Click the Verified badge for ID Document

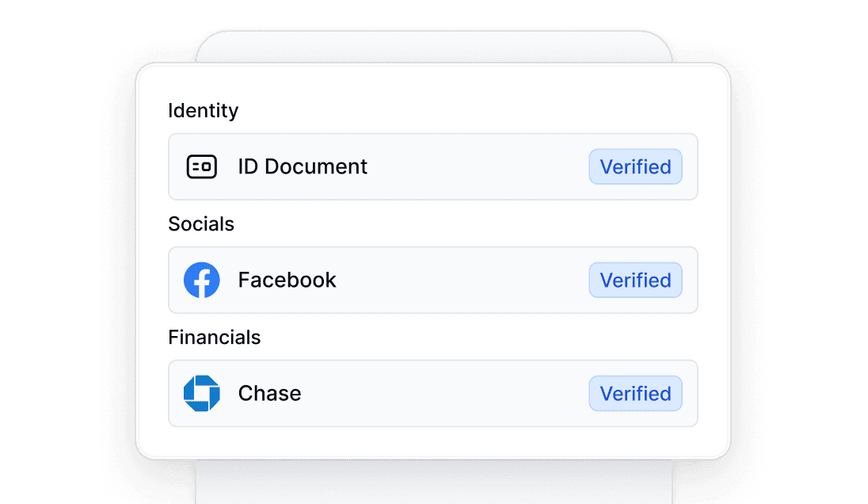635,166
